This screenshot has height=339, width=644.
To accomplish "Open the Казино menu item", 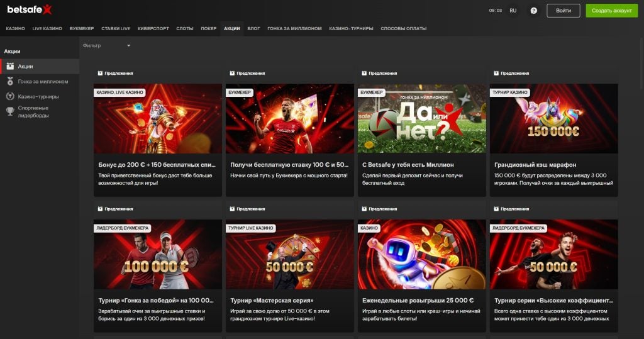I will [15, 29].
